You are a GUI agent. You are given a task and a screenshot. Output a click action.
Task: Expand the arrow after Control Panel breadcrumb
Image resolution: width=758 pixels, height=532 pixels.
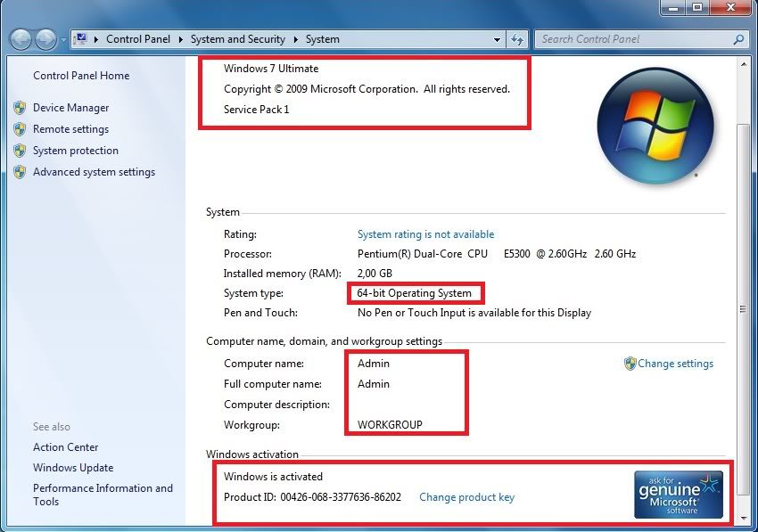pyautogui.click(x=181, y=39)
